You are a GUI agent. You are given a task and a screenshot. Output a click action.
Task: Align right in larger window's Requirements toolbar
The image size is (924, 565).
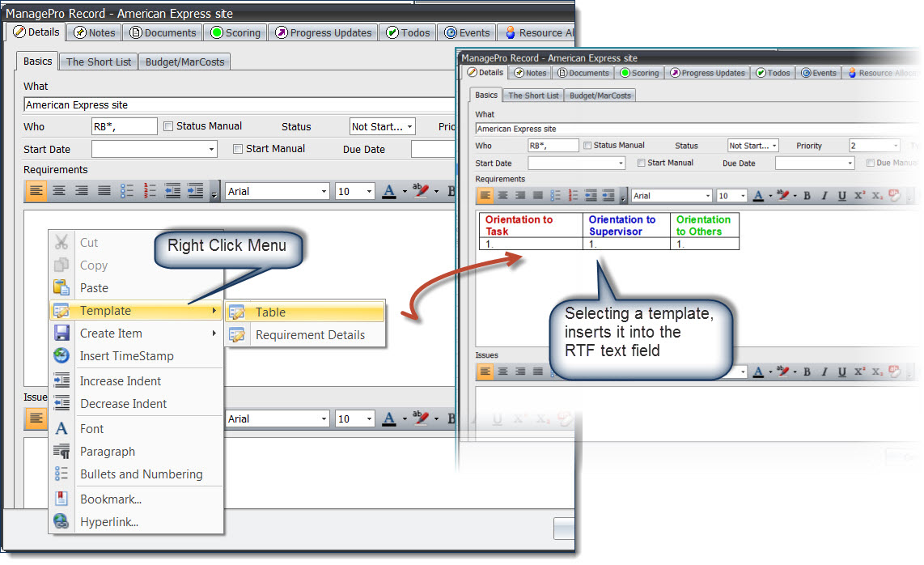click(82, 190)
